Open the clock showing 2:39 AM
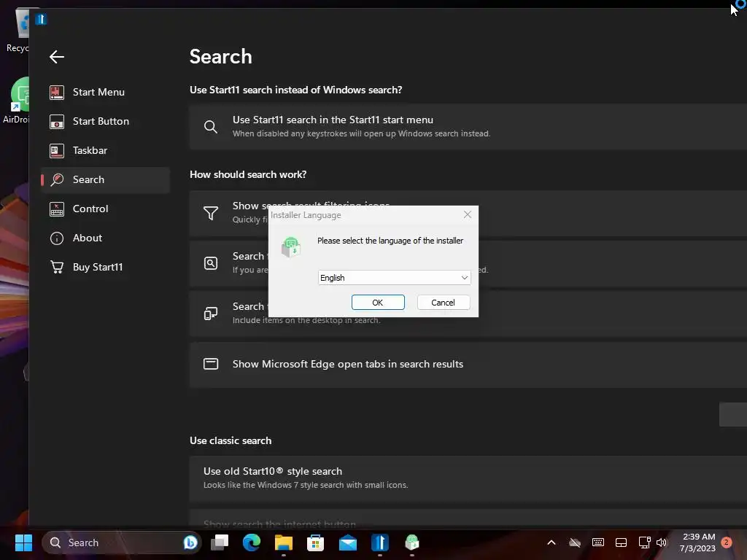This screenshot has width=747, height=560. tap(697, 542)
